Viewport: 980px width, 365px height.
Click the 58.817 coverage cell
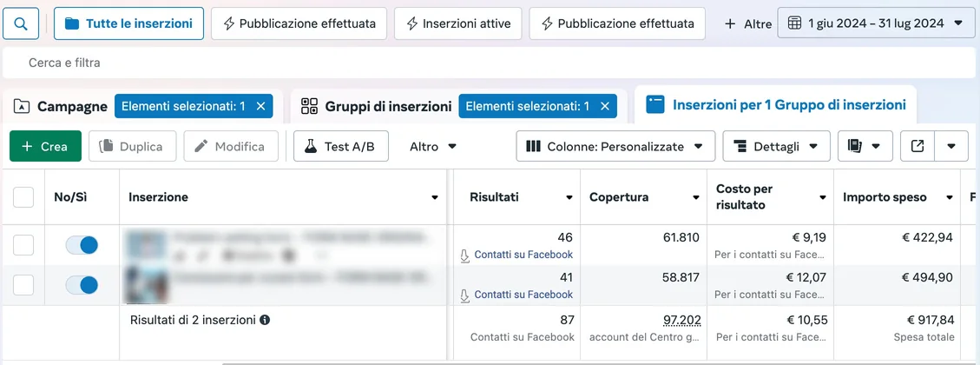click(x=681, y=277)
